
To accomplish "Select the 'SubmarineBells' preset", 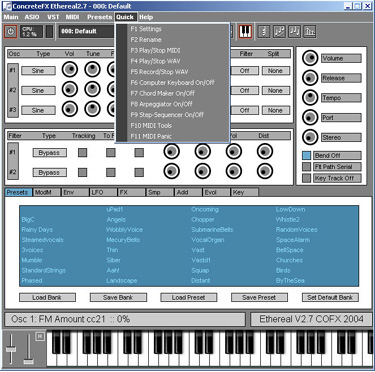I will (212, 230).
